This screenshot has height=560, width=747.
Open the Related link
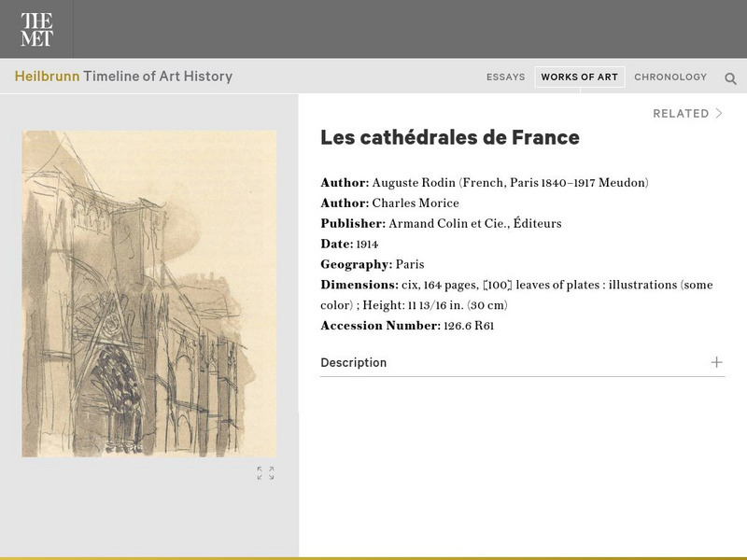tap(681, 114)
